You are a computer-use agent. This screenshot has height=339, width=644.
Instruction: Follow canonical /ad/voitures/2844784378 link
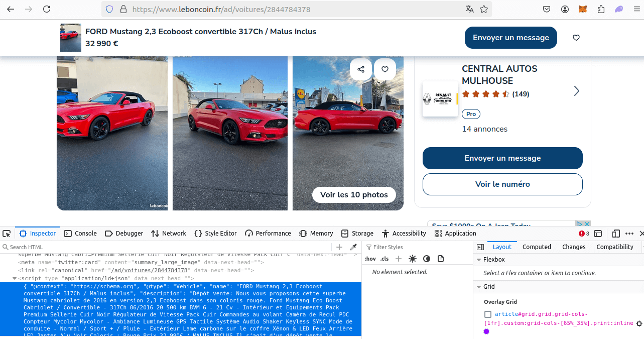point(149,270)
